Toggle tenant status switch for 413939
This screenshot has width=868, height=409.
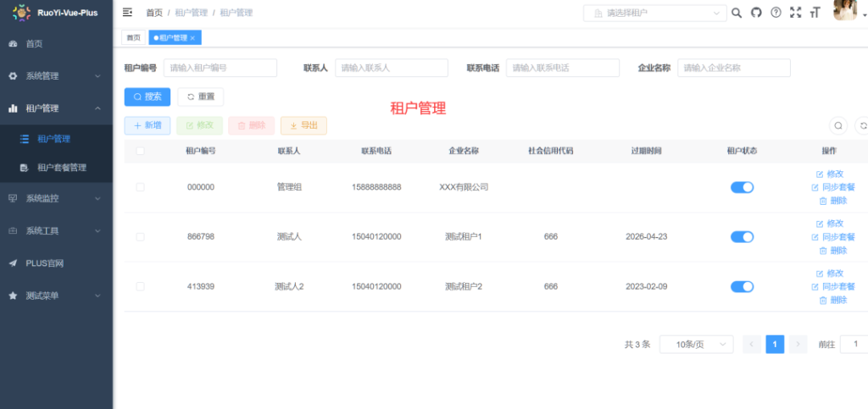[x=742, y=287]
